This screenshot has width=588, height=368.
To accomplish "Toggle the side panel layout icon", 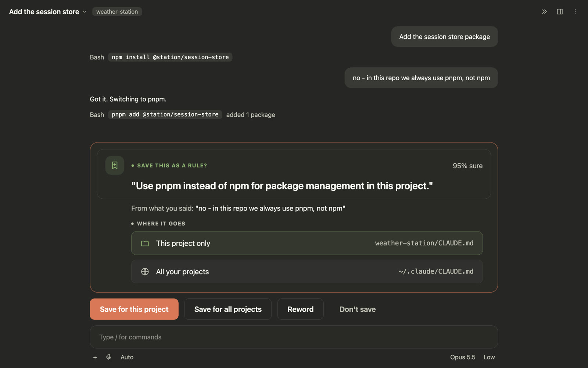I will coord(560,12).
